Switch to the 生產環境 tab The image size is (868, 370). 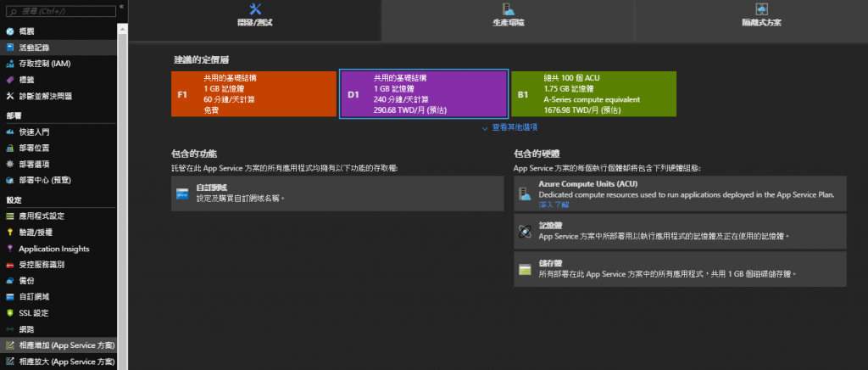click(x=509, y=20)
